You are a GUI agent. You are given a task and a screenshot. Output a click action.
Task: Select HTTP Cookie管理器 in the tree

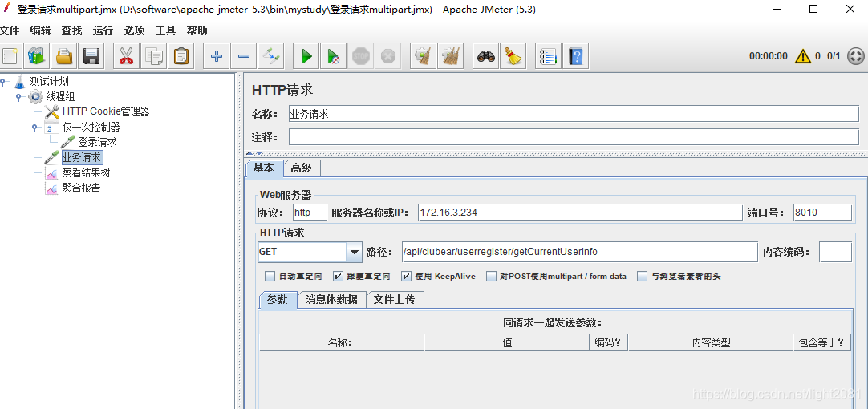[x=106, y=111]
